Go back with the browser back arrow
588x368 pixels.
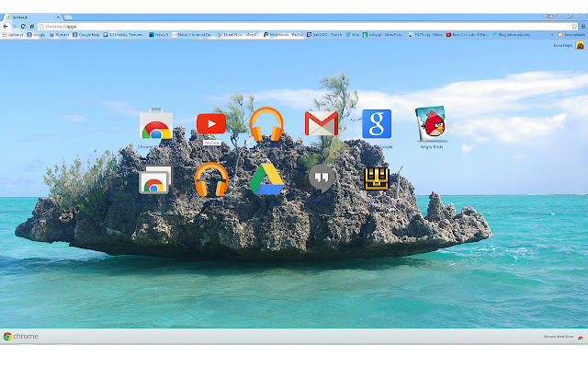(6, 27)
